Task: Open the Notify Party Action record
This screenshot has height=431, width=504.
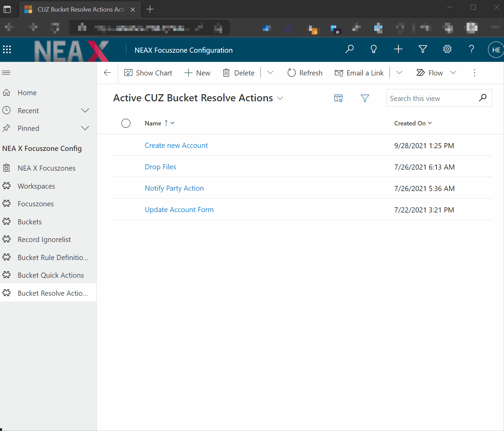Action: 174,188
